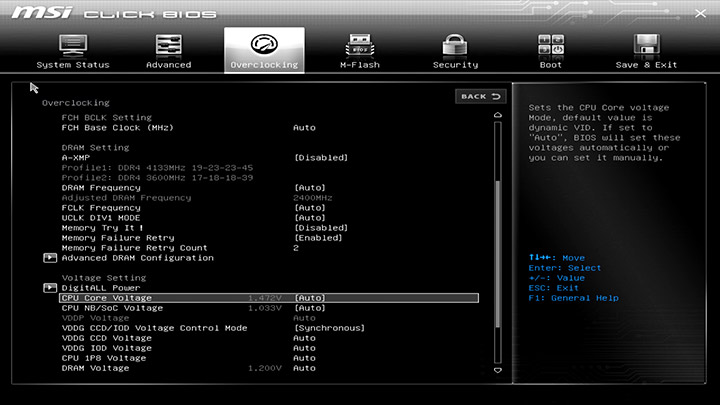The image size is (720, 405).
Task: Select the Overclocking gauge icon
Action: click(264, 46)
